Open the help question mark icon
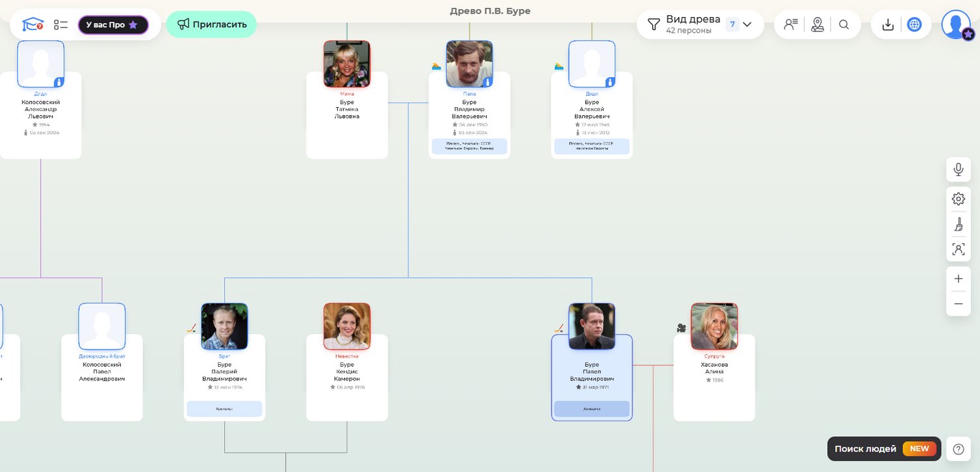The width and height of the screenshot is (980, 472). tap(958, 449)
